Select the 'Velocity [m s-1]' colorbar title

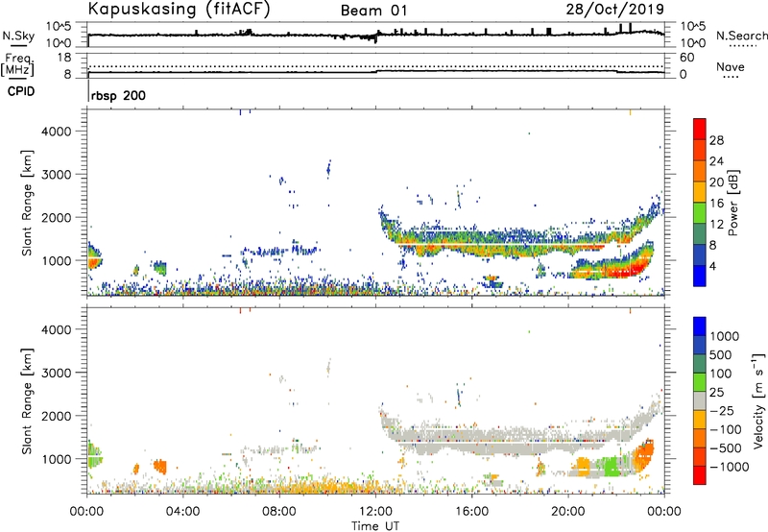click(758, 401)
